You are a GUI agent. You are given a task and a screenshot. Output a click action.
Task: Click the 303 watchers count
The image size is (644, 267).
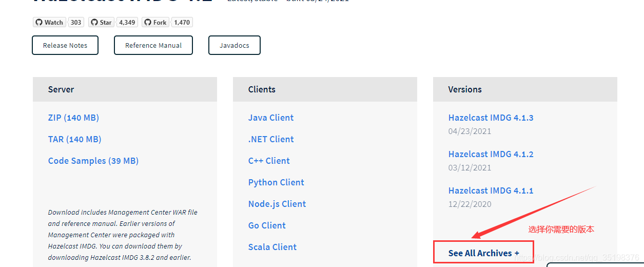point(76,22)
